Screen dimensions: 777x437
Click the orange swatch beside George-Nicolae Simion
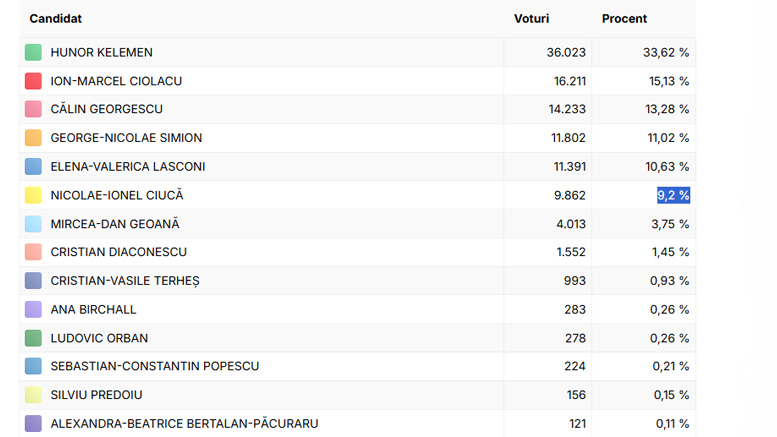[33, 138]
